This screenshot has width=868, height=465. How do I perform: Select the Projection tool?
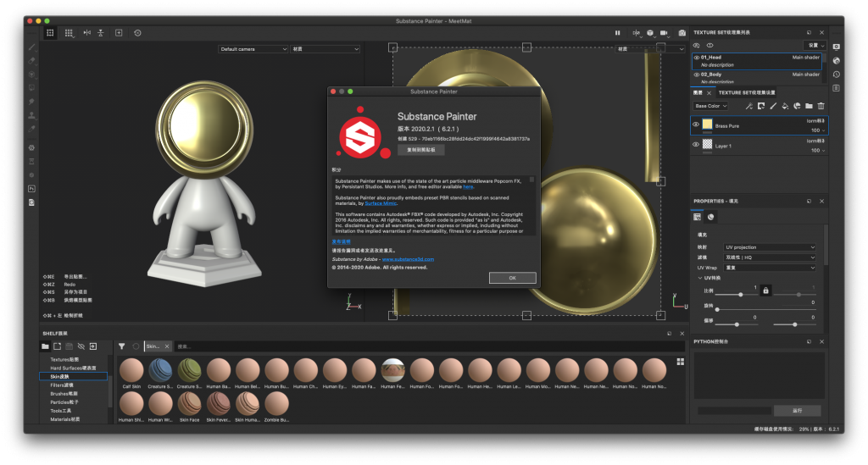pos(31,75)
